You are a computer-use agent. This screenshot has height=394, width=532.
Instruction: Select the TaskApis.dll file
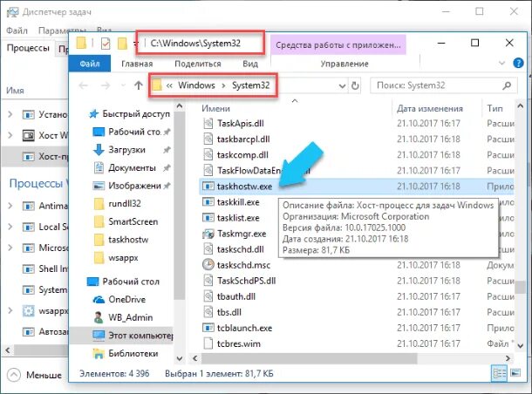240,124
